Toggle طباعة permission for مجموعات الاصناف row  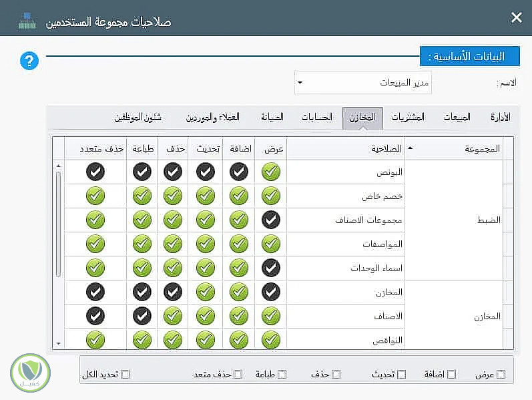point(142,220)
